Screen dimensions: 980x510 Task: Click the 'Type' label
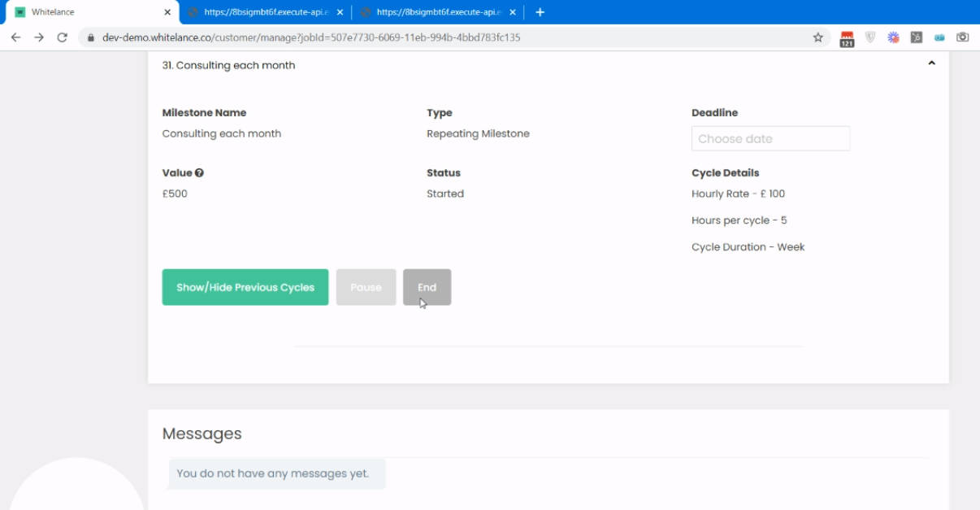[x=440, y=113]
